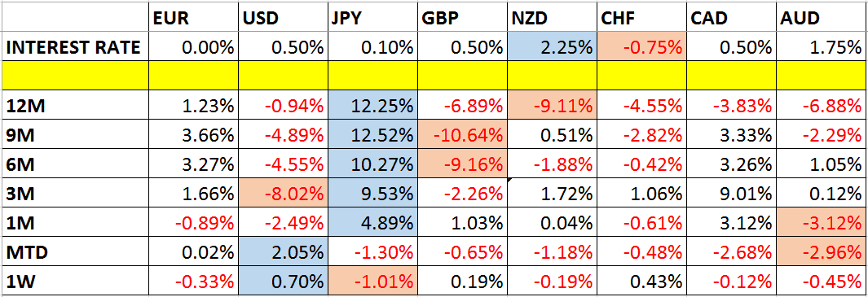Click the yellow cell under GBP
Image resolution: width=868 pixels, height=297 pixels.
click(462, 76)
